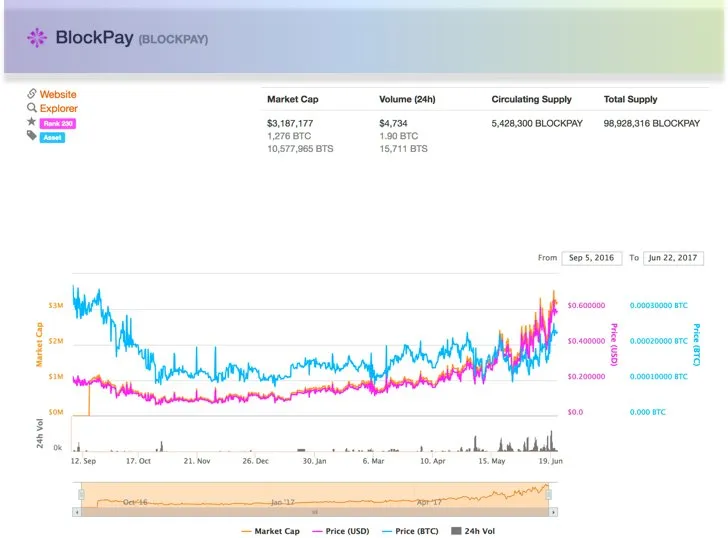Click the chain link icon beside Website
The width and height of the screenshot is (728, 538).
[32, 94]
